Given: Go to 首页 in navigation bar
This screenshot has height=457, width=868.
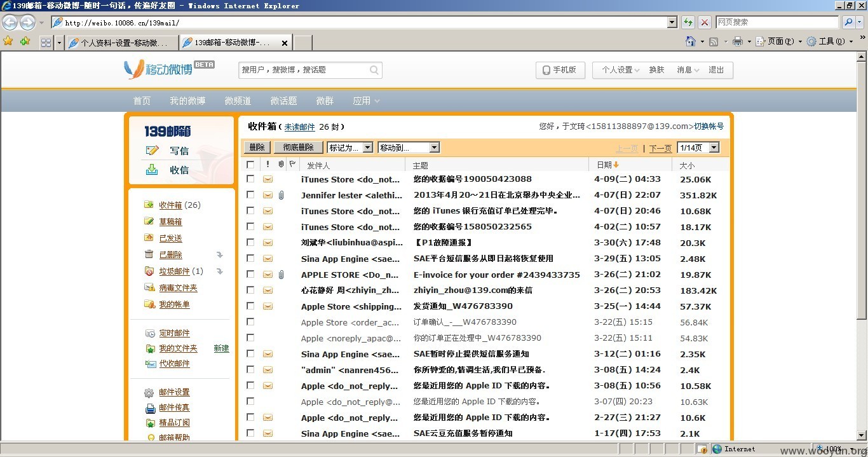Looking at the screenshot, I should pos(142,101).
